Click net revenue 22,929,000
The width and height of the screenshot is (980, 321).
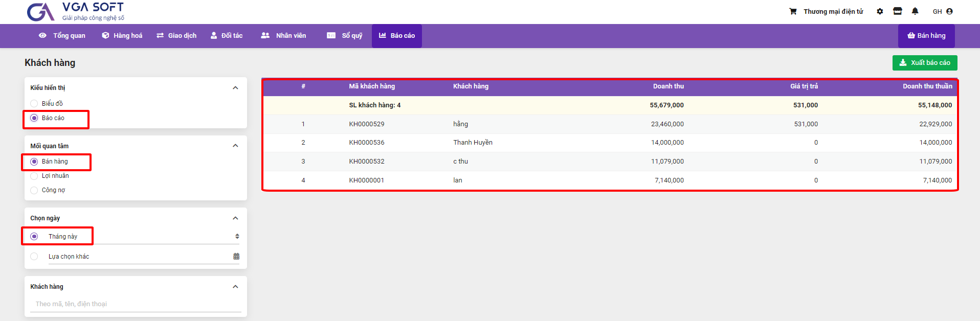[936, 124]
